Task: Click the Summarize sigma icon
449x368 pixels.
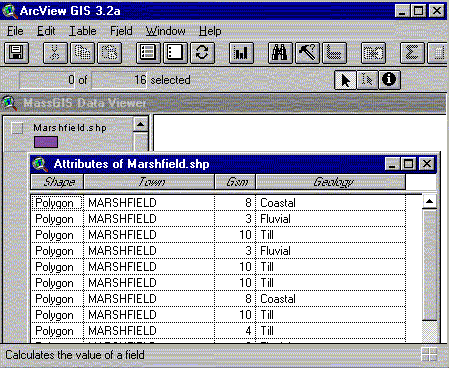Action: point(412,53)
